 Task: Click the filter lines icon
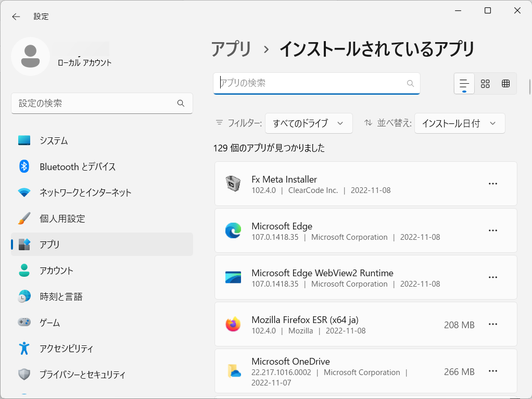tap(220, 123)
